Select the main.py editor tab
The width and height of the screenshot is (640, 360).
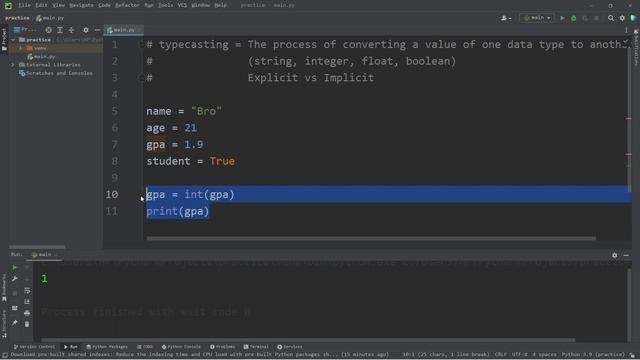click(123, 30)
